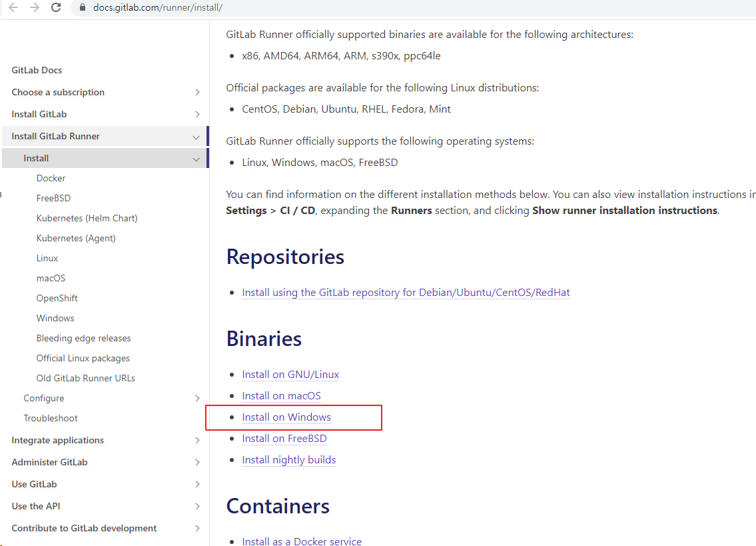Click the CentOS, Debian, Ubuntu distributions text
Image resolution: width=756 pixels, height=546 pixels.
pos(346,109)
